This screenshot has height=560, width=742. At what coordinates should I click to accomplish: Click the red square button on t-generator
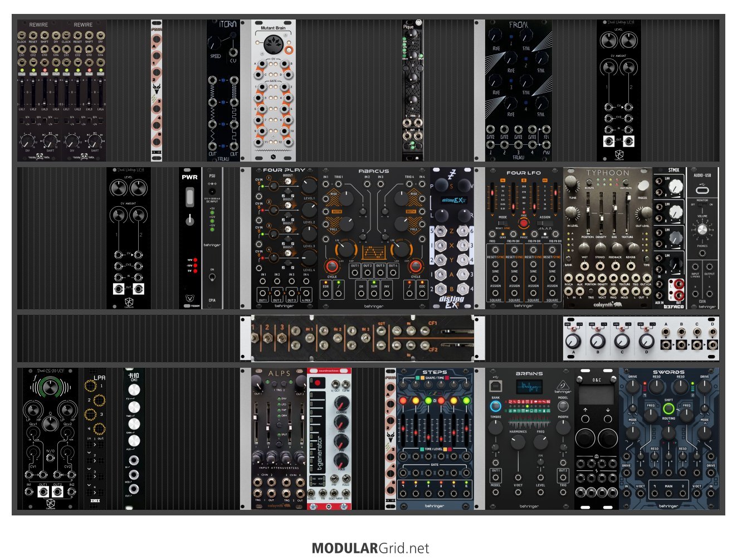click(x=318, y=383)
